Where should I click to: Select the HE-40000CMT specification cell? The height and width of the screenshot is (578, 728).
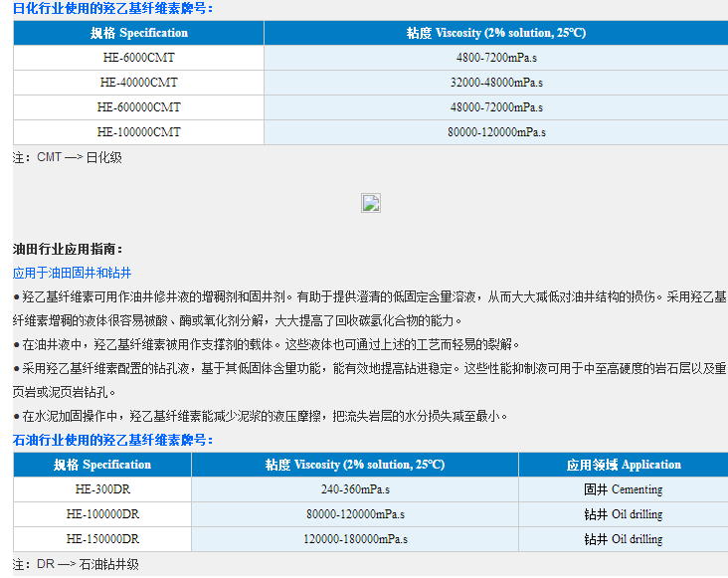pyautogui.click(x=138, y=83)
